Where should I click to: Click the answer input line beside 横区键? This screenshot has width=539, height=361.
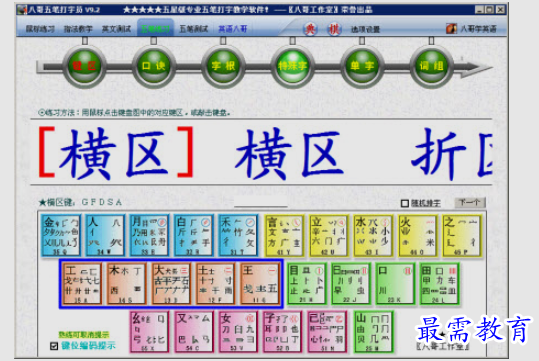tap(261, 203)
